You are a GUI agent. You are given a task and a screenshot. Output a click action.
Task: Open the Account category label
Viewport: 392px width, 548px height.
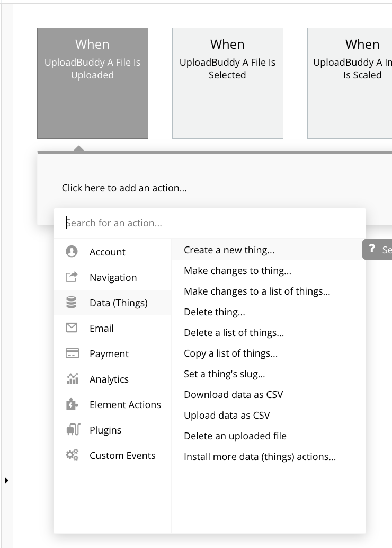coord(107,252)
